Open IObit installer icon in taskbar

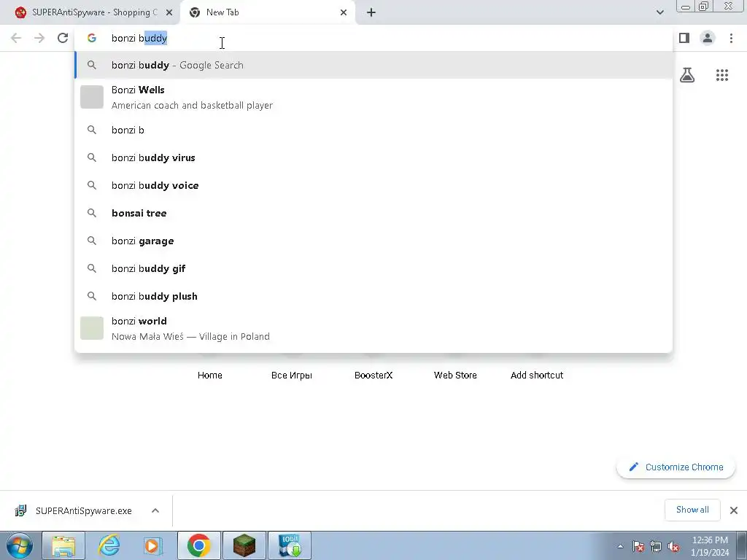pos(290,545)
